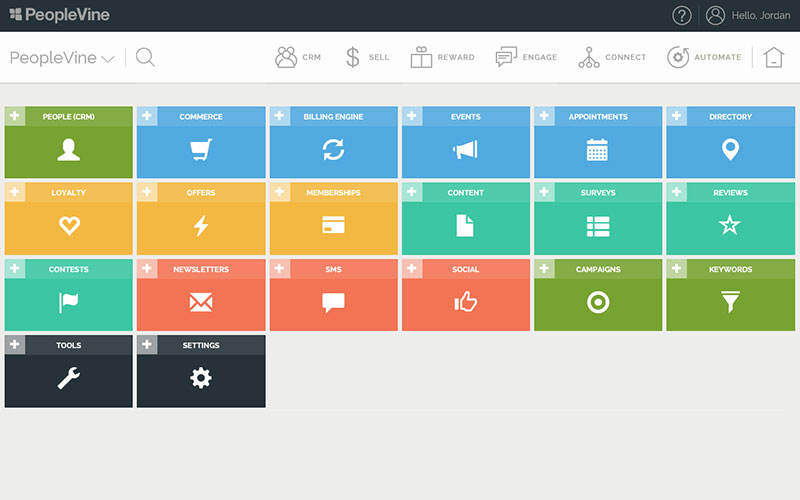Expand the Keywords plus button
The image size is (800, 500).
click(x=677, y=268)
